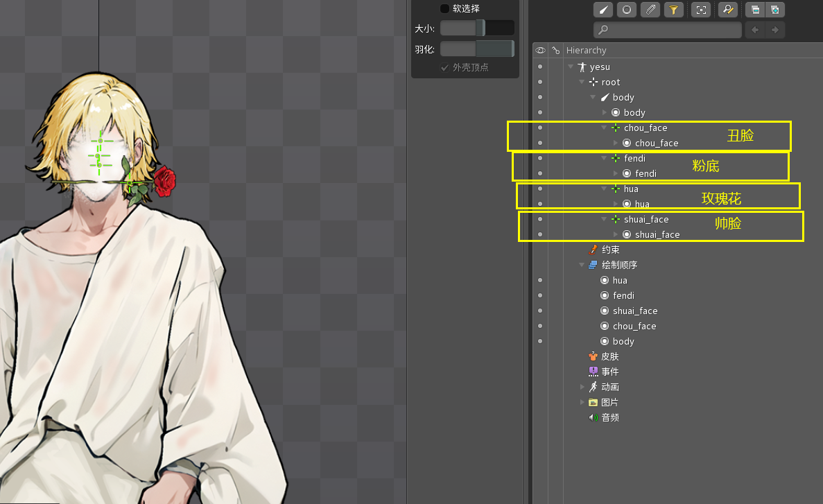Click the collapse all tree icon

click(x=754, y=10)
